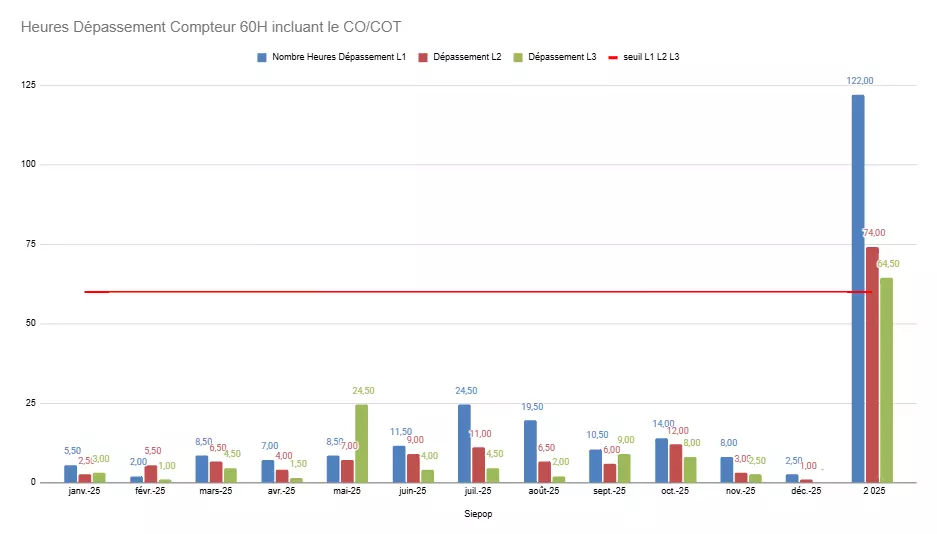Click the green Dépassement L3 legend swatch
This screenshot has height=534, width=937.
516,57
